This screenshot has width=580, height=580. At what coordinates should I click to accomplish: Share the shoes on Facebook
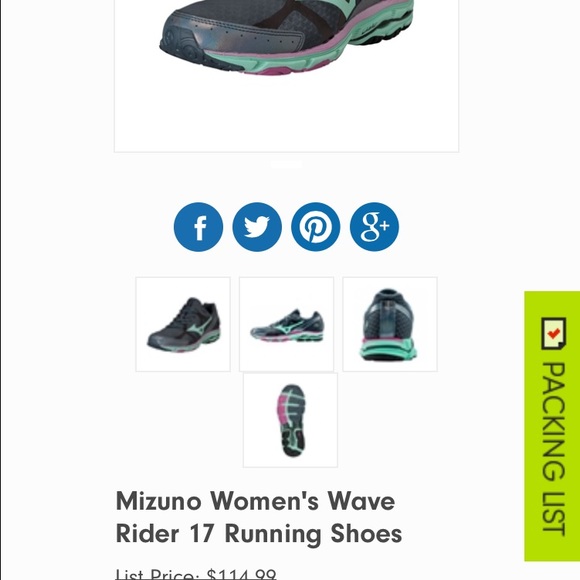(198, 227)
